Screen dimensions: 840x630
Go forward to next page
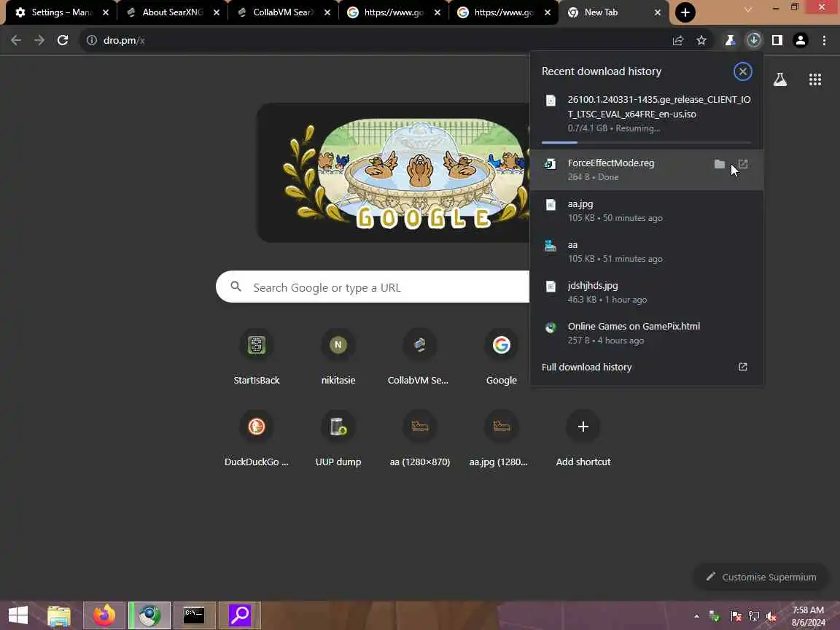point(39,40)
